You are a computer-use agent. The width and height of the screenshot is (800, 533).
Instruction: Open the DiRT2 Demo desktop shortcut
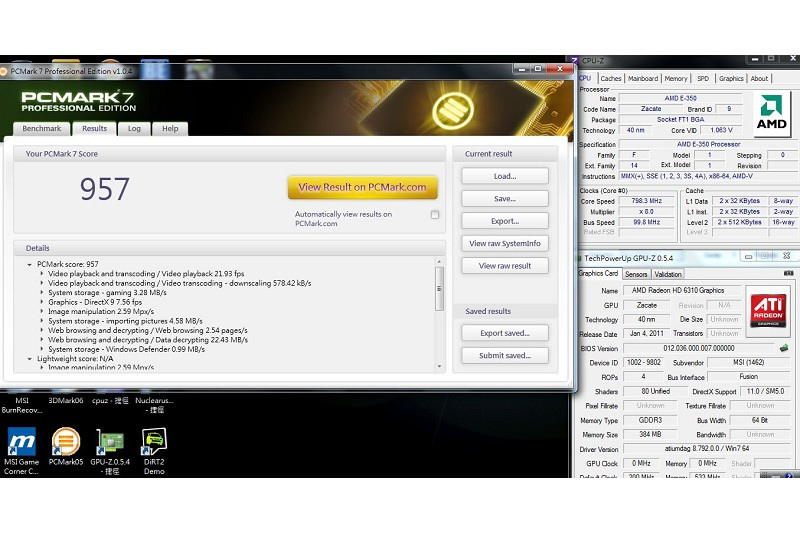tap(154, 451)
